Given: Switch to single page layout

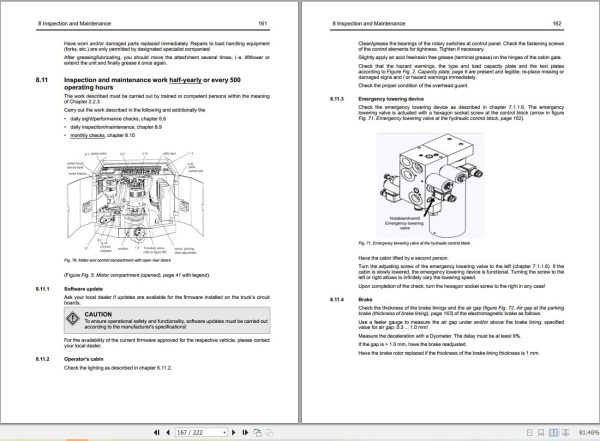Looking at the screenshot, I should [530, 433].
